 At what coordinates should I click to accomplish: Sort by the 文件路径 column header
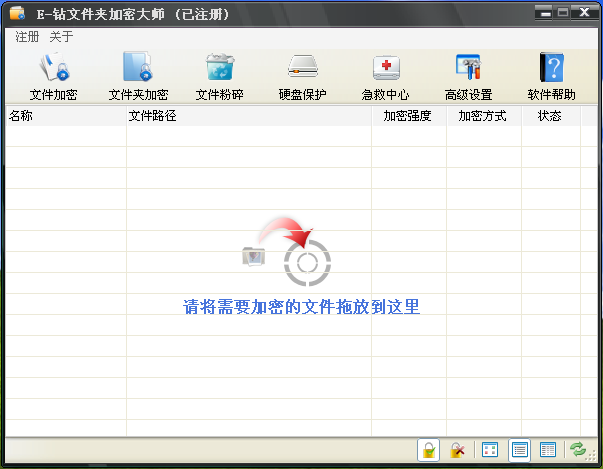(x=249, y=116)
